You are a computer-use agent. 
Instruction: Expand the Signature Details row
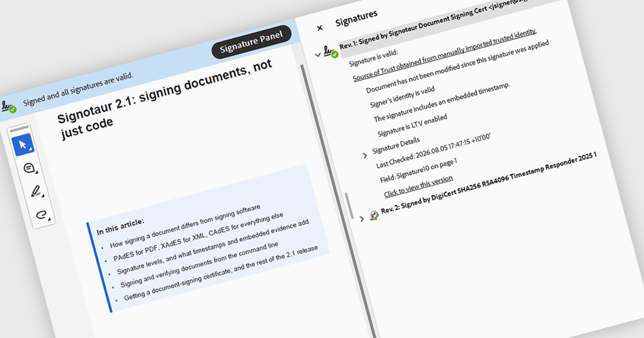(365, 156)
